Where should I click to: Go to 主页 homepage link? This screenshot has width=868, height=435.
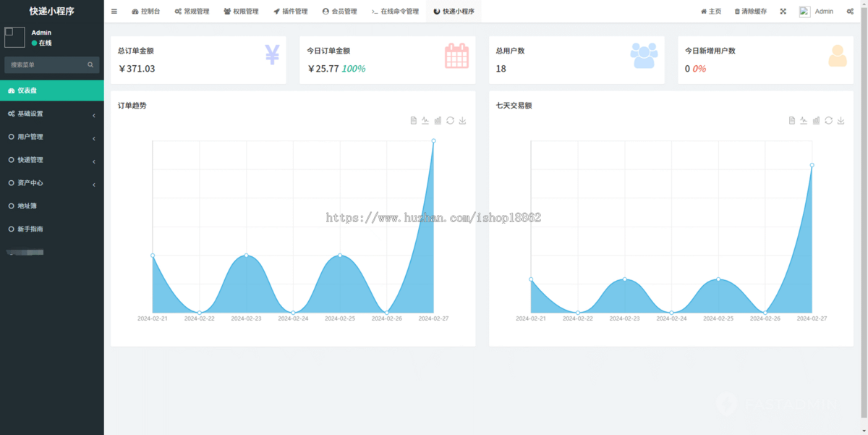[x=710, y=11]
